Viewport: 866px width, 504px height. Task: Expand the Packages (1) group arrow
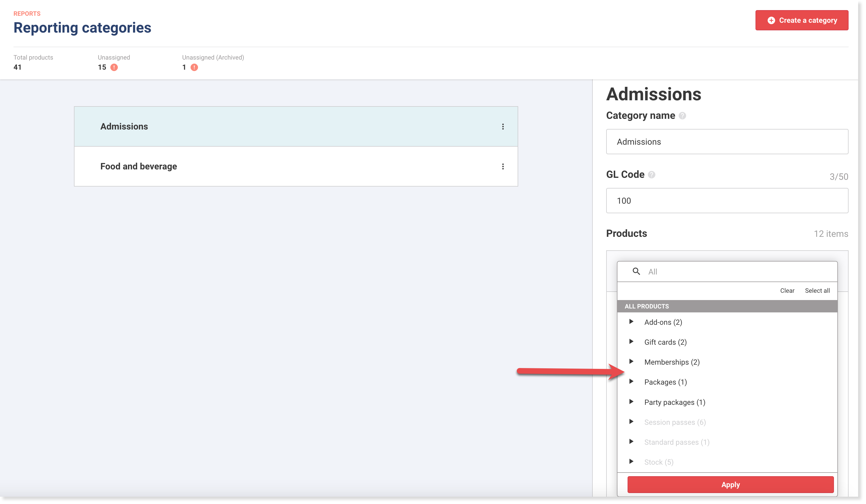click(631, 382)
